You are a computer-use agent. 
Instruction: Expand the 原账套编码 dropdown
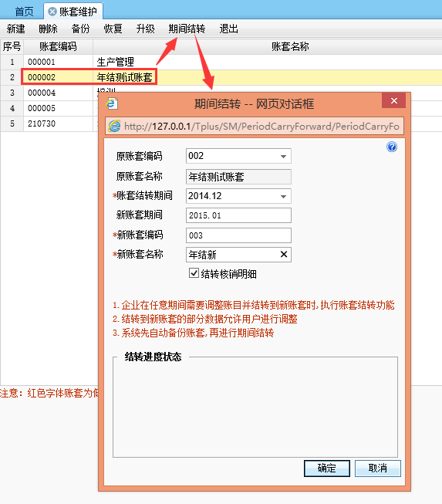point(283,156)
